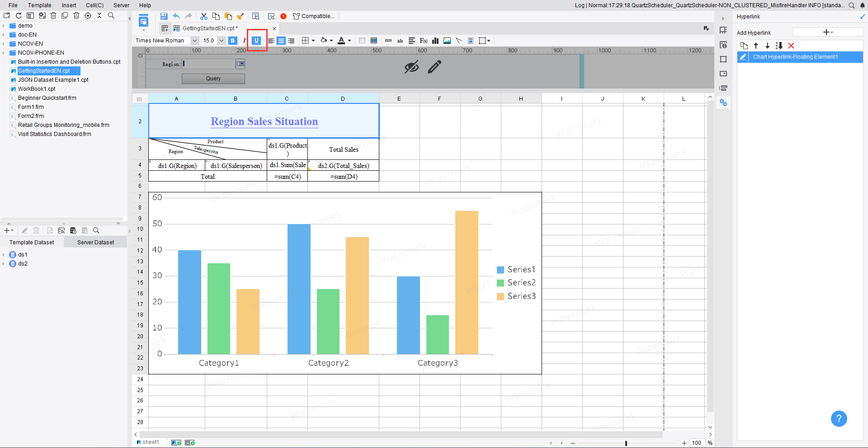Insert a chart via bar chart icon
Screen dimensions: 868x448
tap(435, 41)
